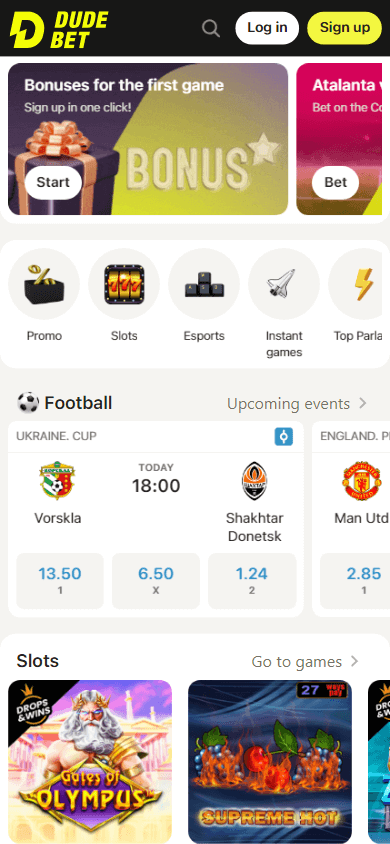Click Bet on the Atalanta banner
390x844 pixels.
[336, 182]
